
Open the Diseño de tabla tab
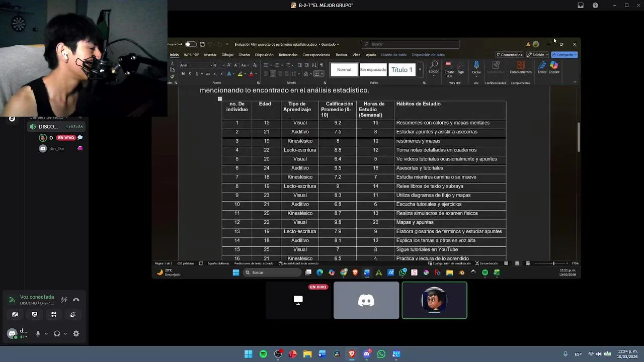[x=393, y=55]
